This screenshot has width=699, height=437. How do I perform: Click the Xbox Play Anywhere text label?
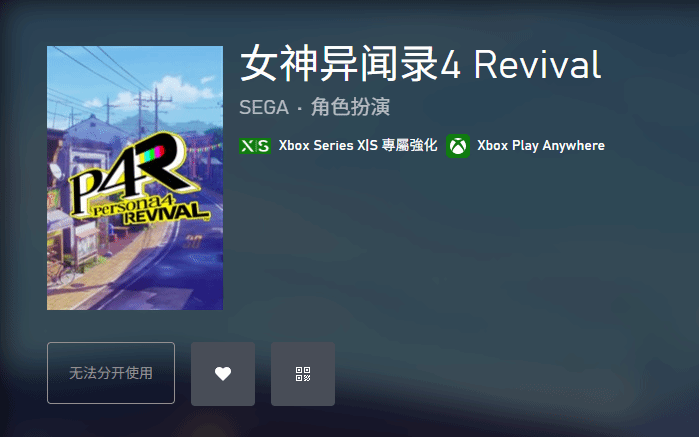click(541, 146)
